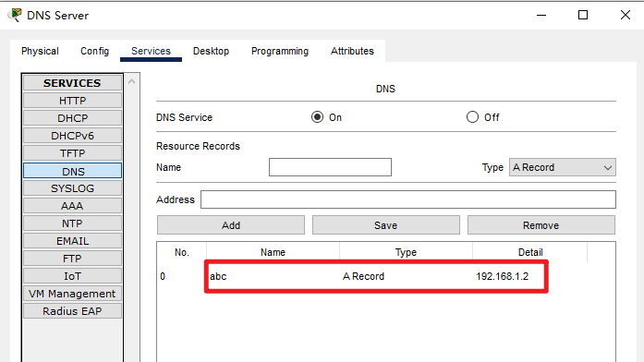Sort records by Name column header
The image size is (644, 362).
pyautogui.click(x=273, y=252)
